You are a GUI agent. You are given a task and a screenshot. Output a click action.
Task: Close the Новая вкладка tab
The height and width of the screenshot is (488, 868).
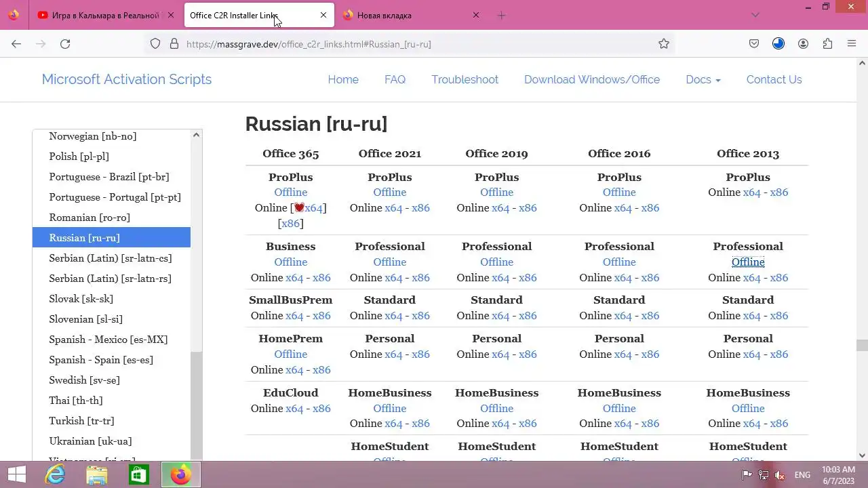[x=476, y=15]
